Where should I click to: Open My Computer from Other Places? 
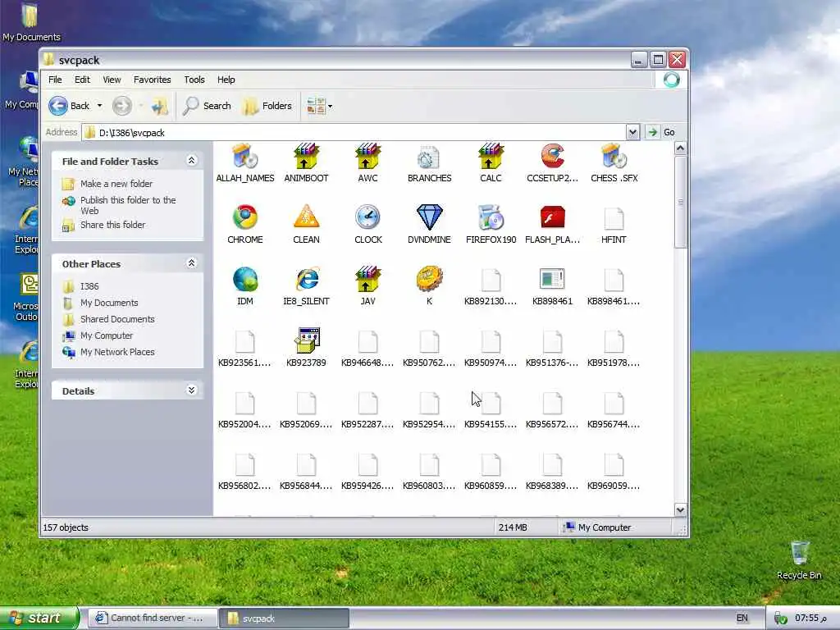click(107, 336)
